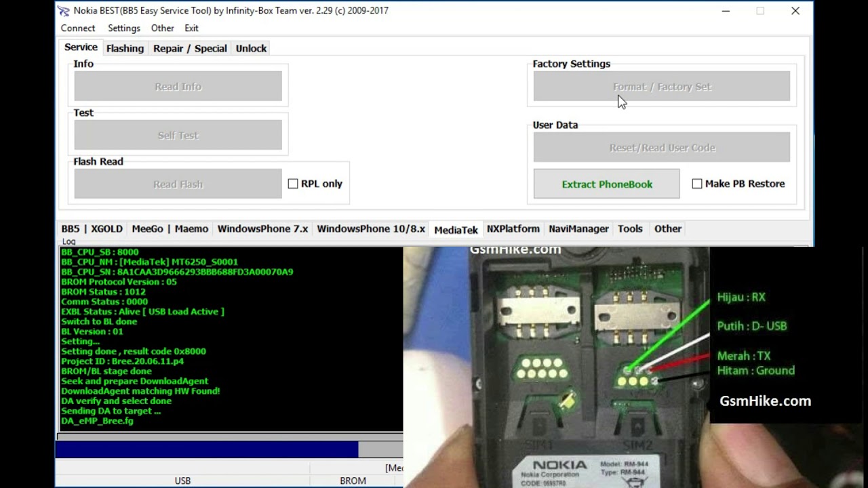Click log line 'BROM Protocol Version : 05'

point(119,282)
